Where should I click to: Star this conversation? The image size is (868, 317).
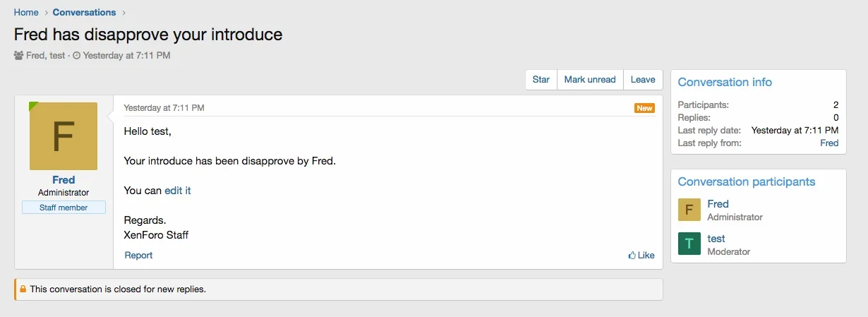point(541,80)
